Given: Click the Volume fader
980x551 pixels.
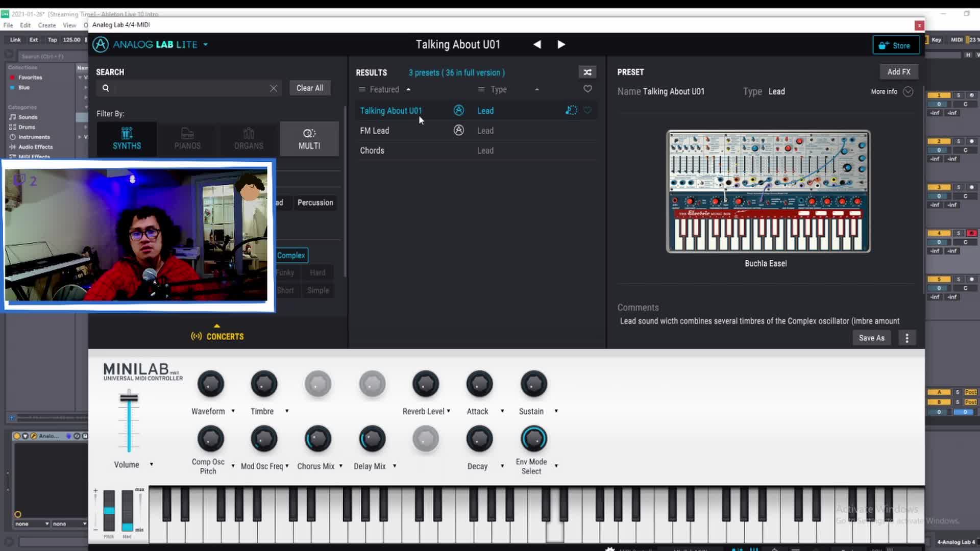Looking at the screenshot, I should point(129,397).
